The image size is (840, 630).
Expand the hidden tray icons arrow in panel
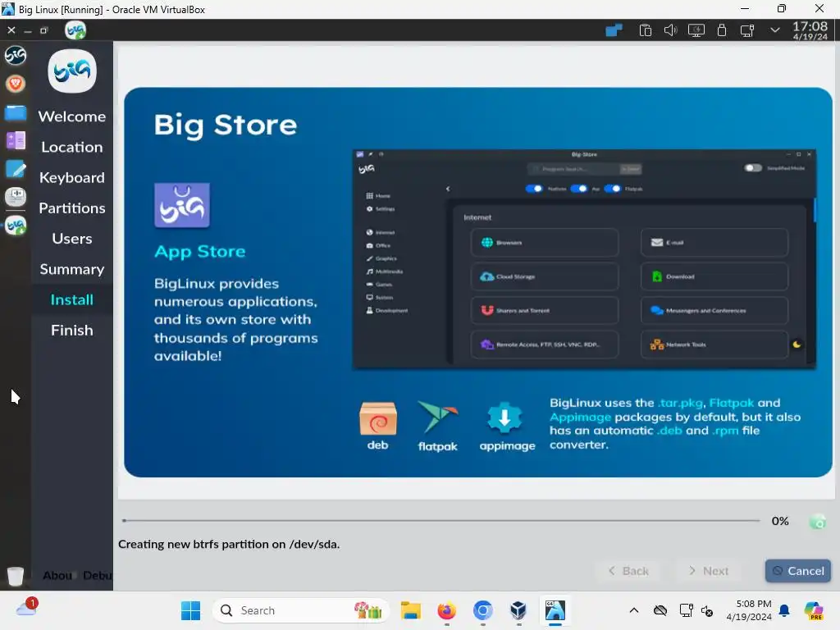tap(774, 30)
